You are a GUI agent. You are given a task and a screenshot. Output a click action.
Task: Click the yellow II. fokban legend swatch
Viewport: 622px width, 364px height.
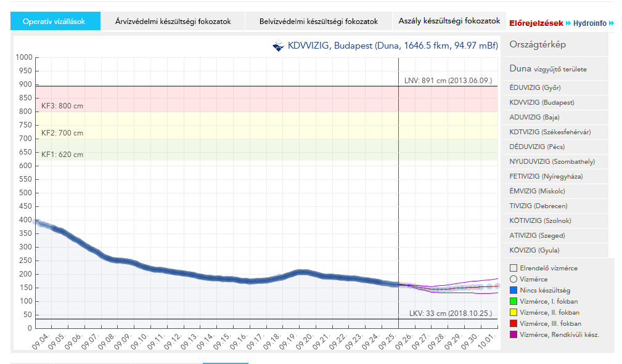(x=513, y=312)
